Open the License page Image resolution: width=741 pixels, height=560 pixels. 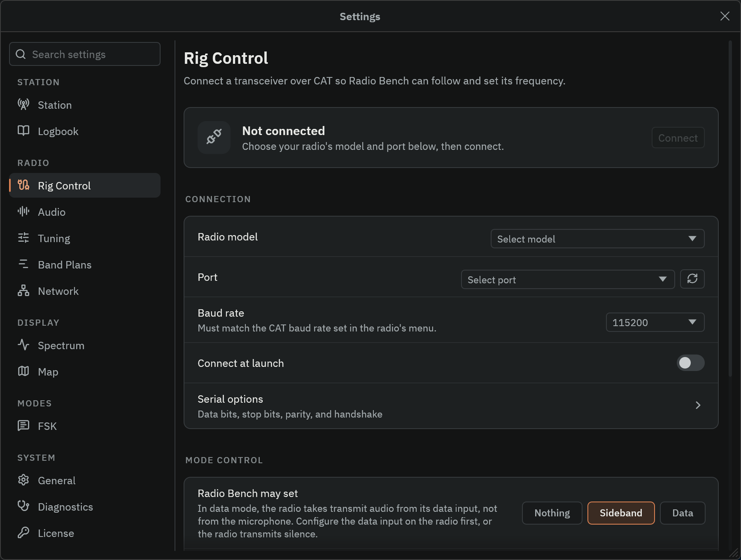click(x=85, y=533)
